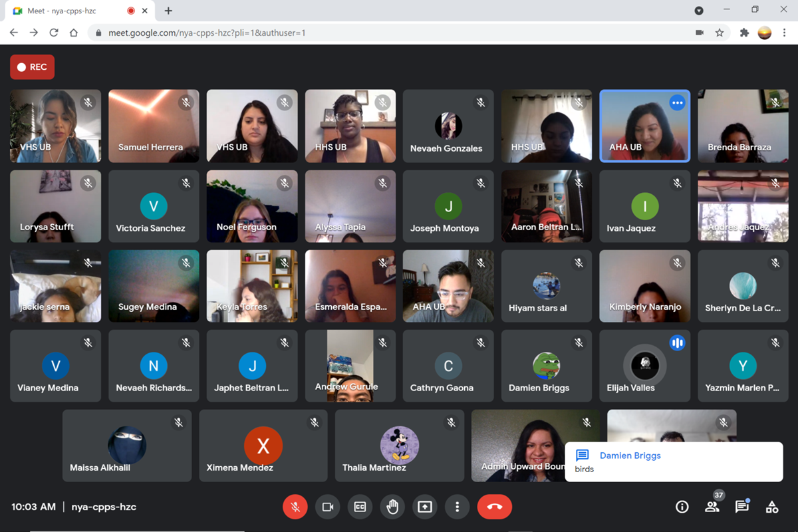Screen dimensions: 798x532
Task: Turn on captions with the CC button
Action: (360, 507)
